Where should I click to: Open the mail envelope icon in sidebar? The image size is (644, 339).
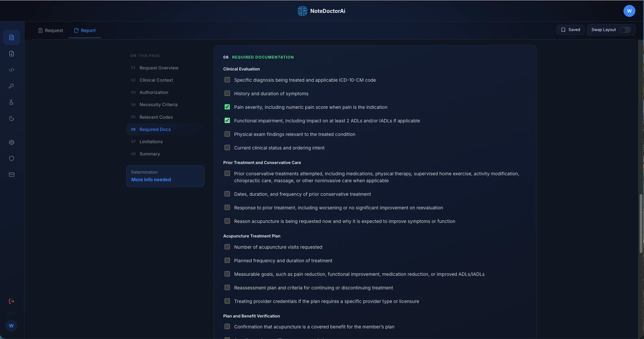12,175
